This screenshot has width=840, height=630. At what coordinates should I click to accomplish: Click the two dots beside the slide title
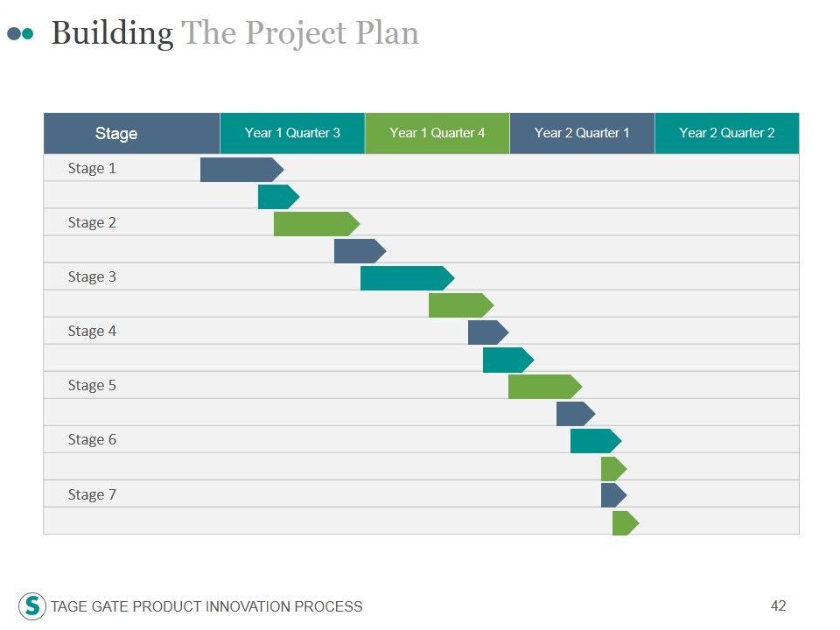pos(20,33)
